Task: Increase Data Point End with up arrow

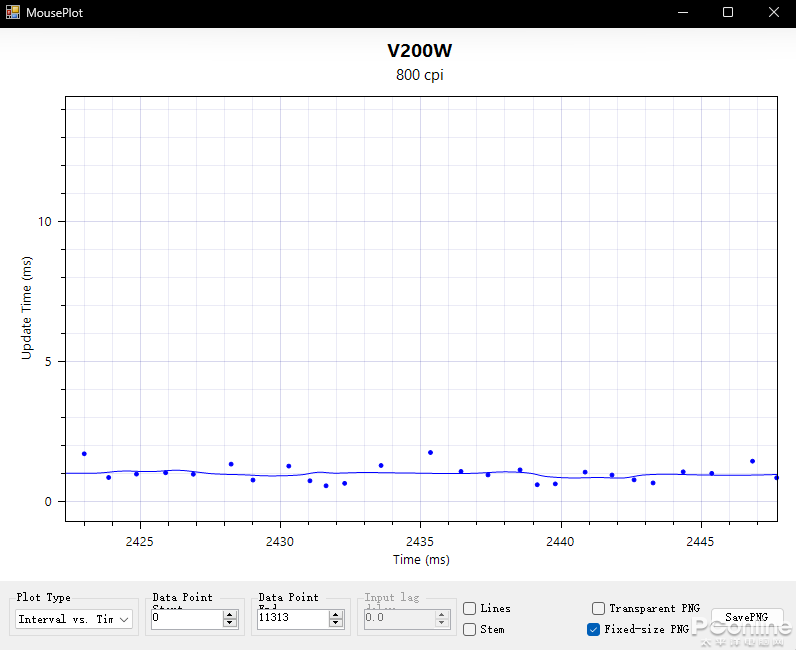Action: pos(336,614)
